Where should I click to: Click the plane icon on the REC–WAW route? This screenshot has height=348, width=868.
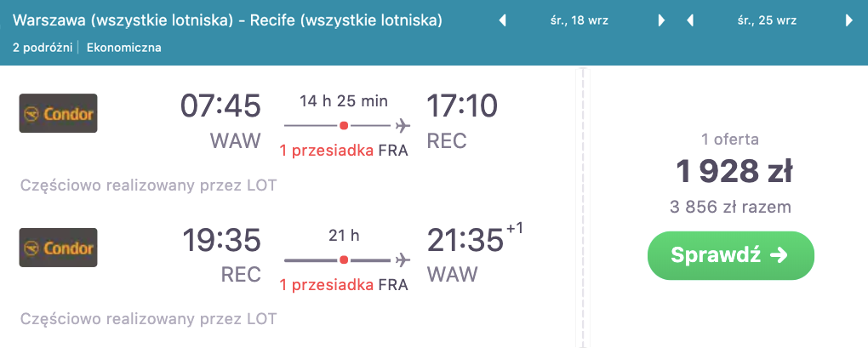pyautogui.click(x=403, y=260)
